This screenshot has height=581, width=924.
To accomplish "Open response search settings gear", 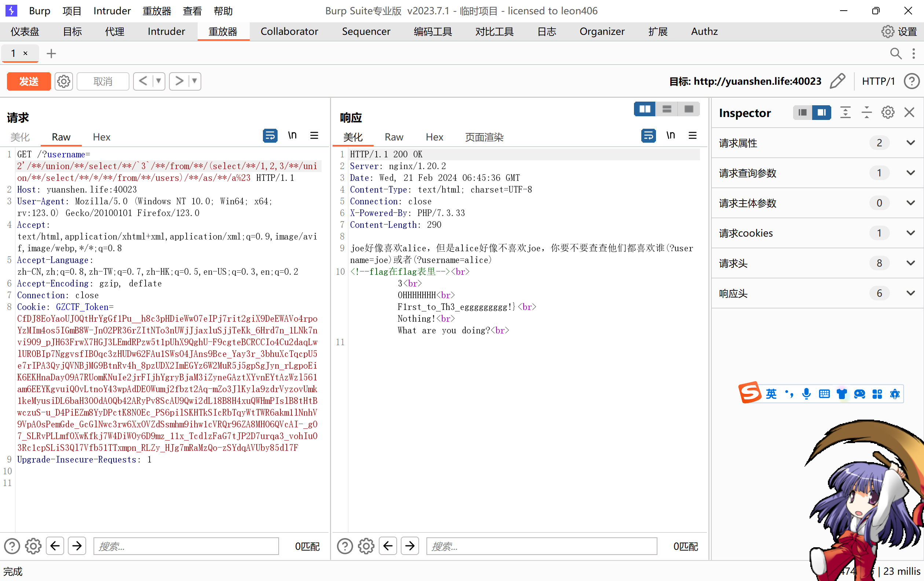I will [x=366, y=546].
